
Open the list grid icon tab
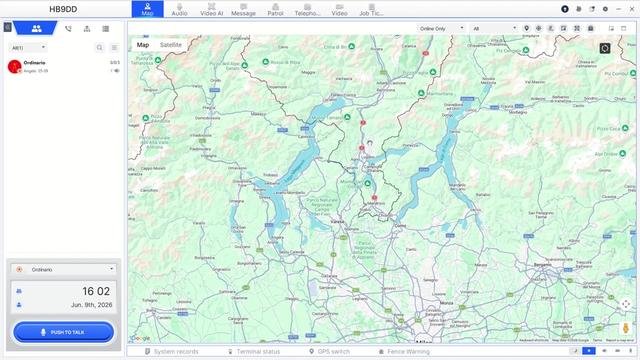(x=106, y=29)
